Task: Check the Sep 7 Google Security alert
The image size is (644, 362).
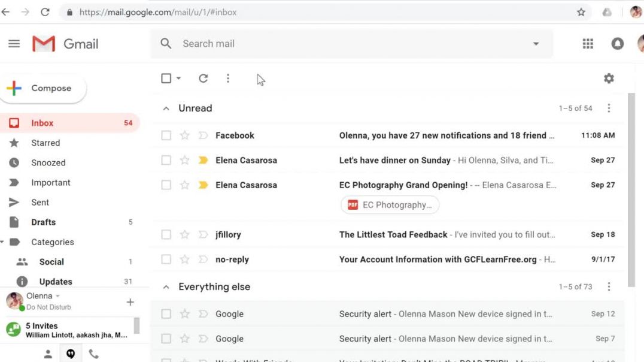Action: tap(166, 339)
